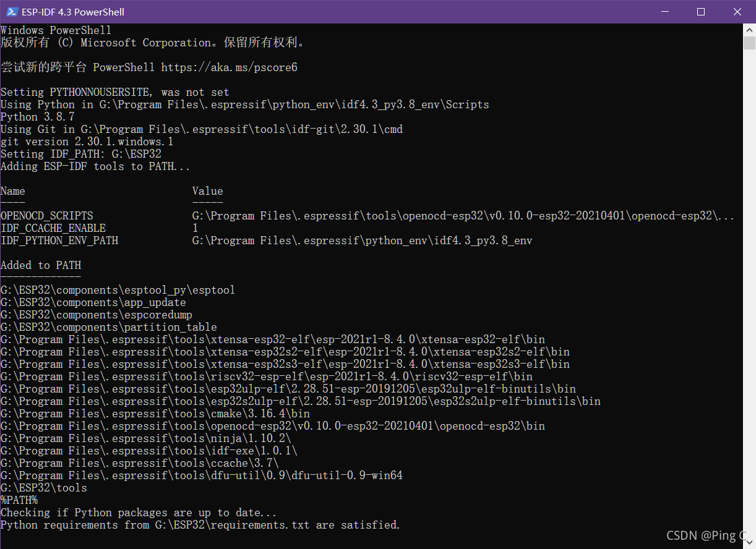Click the 'Python requirements ... are satisfied' line

200,525
